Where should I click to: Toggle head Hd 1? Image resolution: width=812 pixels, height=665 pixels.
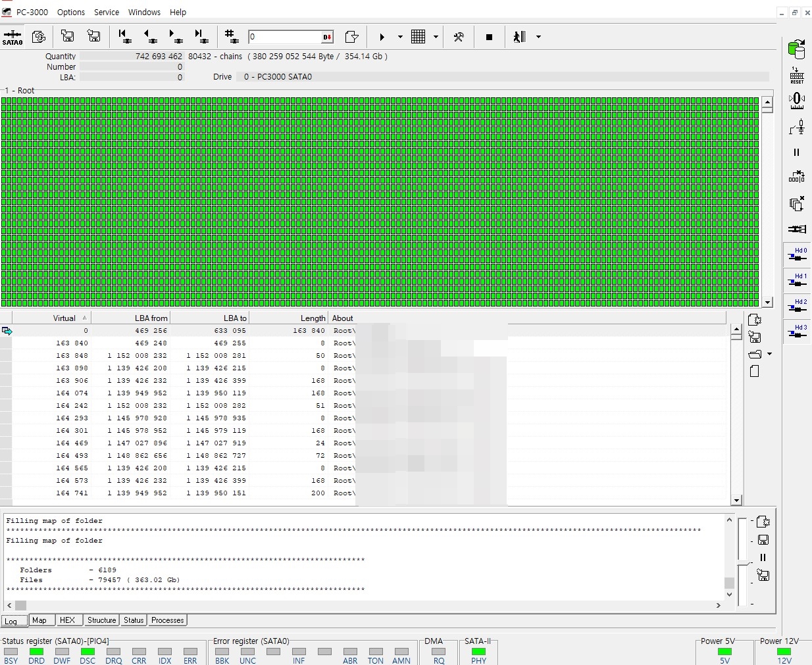tap(797, 281)
